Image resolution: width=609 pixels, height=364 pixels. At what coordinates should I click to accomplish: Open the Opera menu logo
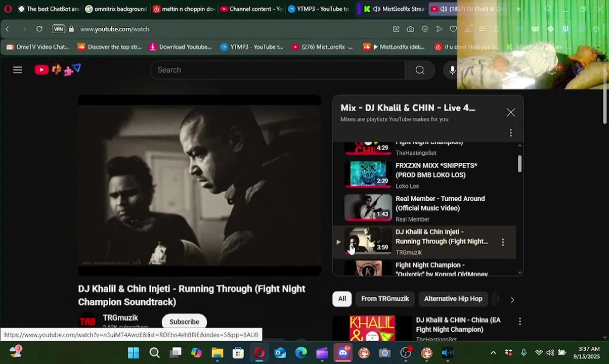click(x=8, y=9)
